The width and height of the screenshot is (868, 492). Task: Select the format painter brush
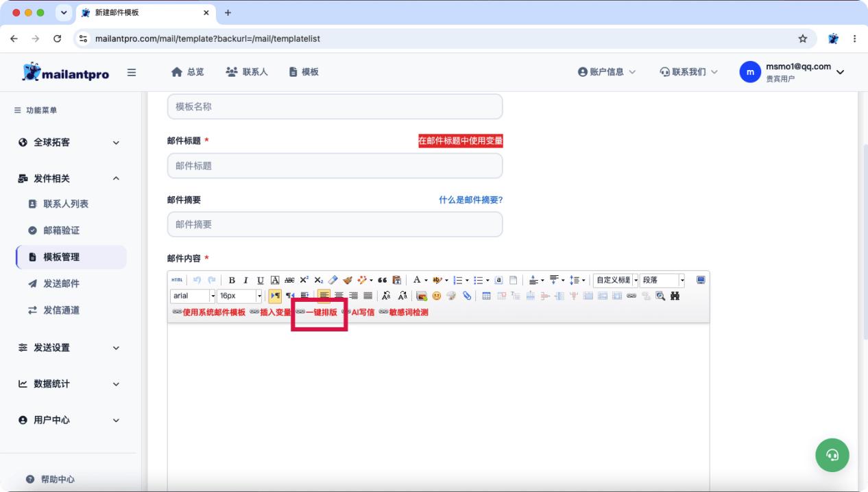348,280
